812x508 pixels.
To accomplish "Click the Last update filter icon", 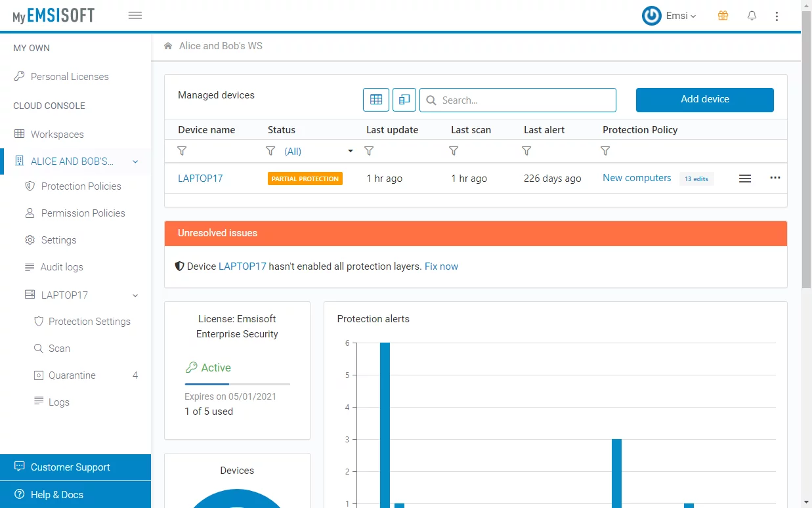I will [369, 151].
